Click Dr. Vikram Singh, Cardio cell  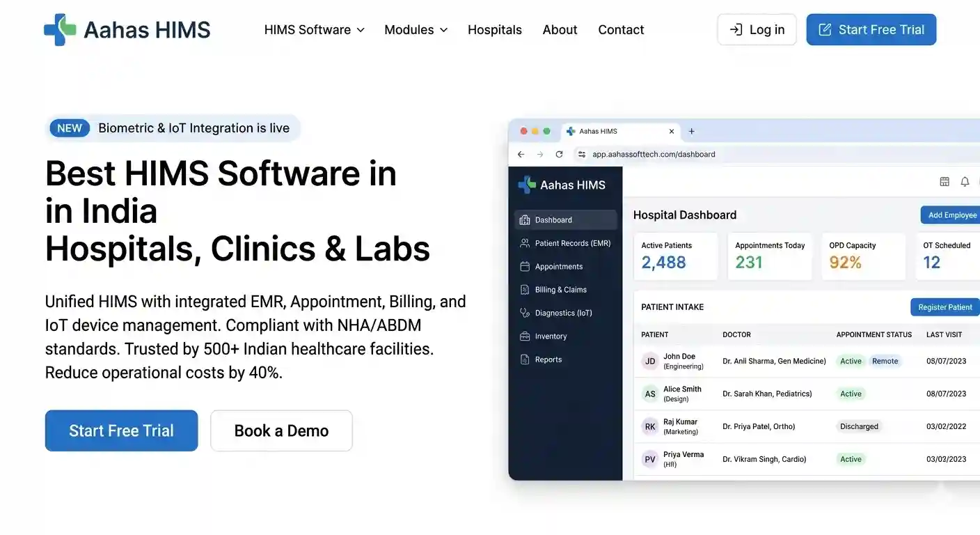coord(764,459)
